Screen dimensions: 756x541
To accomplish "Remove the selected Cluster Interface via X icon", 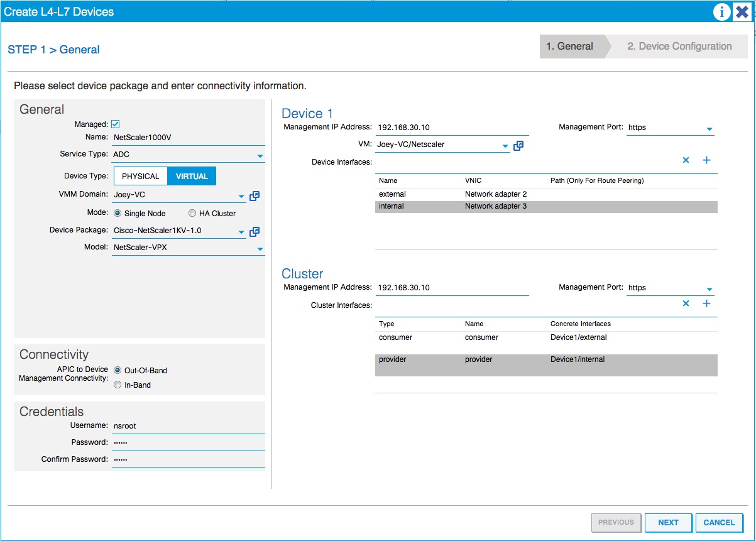I will tap(686, 303).
